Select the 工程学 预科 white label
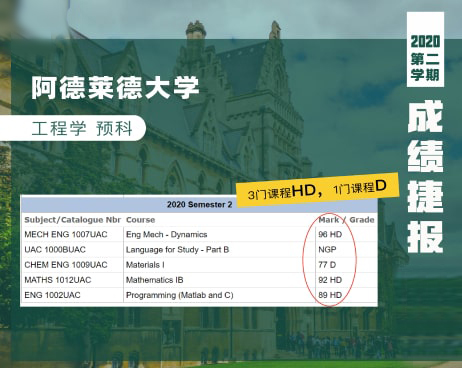 72,128
